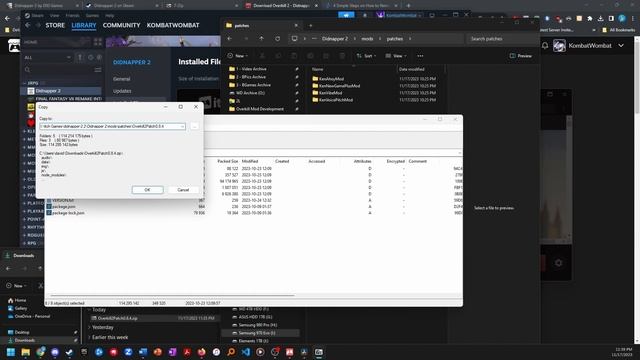Open WD Archive (D:) in Explorer sidebar
The image size is (640, 360).
click(x=250, y=93)
